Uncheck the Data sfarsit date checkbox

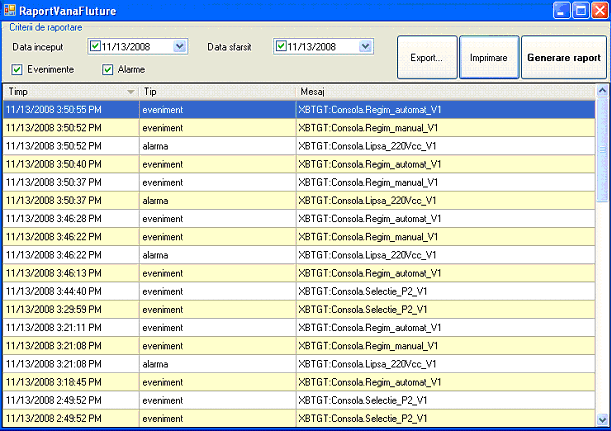(x=281, y=46)
